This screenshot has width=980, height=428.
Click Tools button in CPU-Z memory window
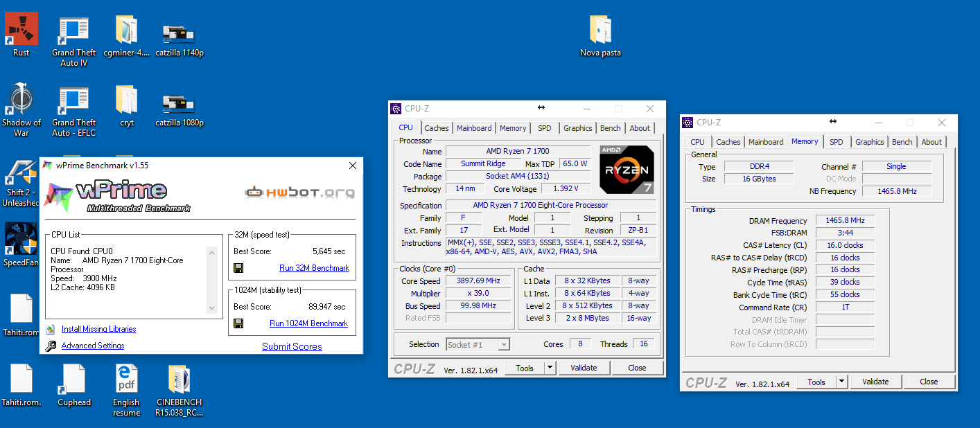coord(816,382)
